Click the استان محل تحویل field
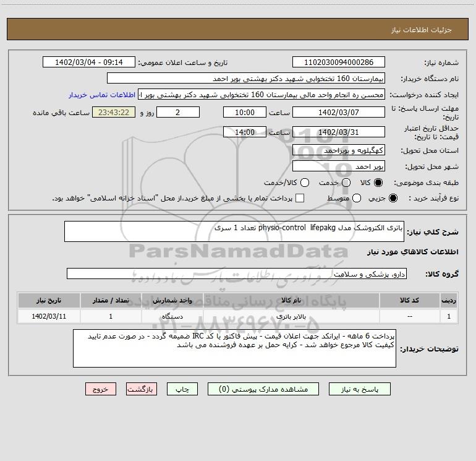This screenshot has width=476, height=461. [339, 150]
